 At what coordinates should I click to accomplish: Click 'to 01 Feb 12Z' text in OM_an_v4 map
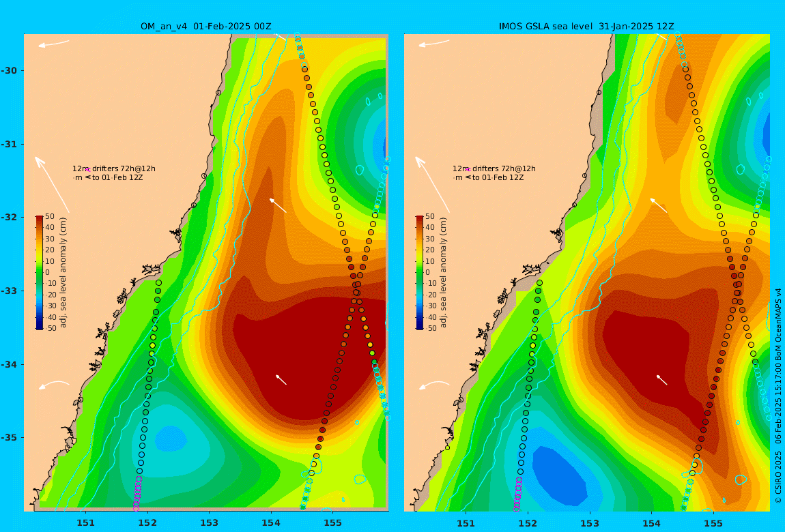tap(117, 177)
